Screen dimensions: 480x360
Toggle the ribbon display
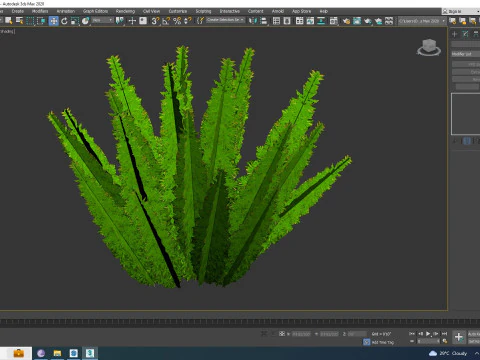(x=299, y=21)
